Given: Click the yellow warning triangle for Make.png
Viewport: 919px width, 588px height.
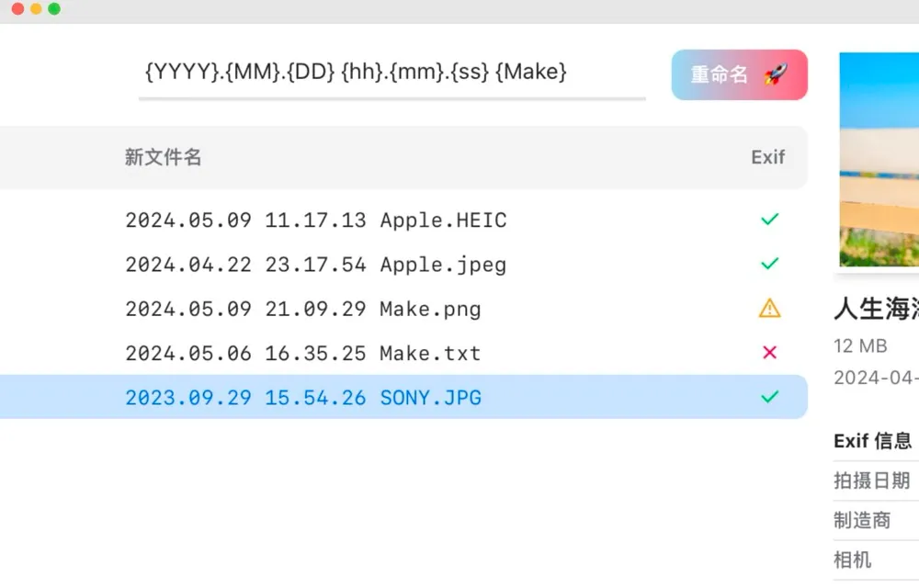Looking at the screenshot, I should pyautogui.click(x=769, y=309).
